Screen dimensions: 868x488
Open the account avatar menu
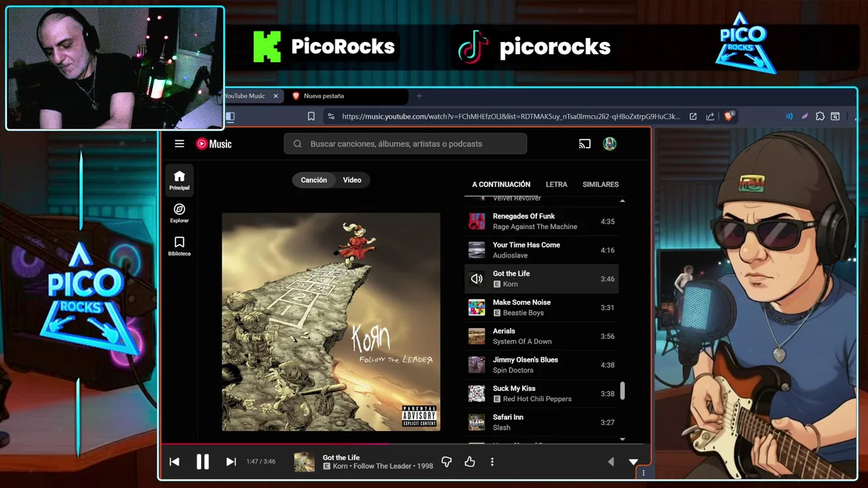coord(610,144)
